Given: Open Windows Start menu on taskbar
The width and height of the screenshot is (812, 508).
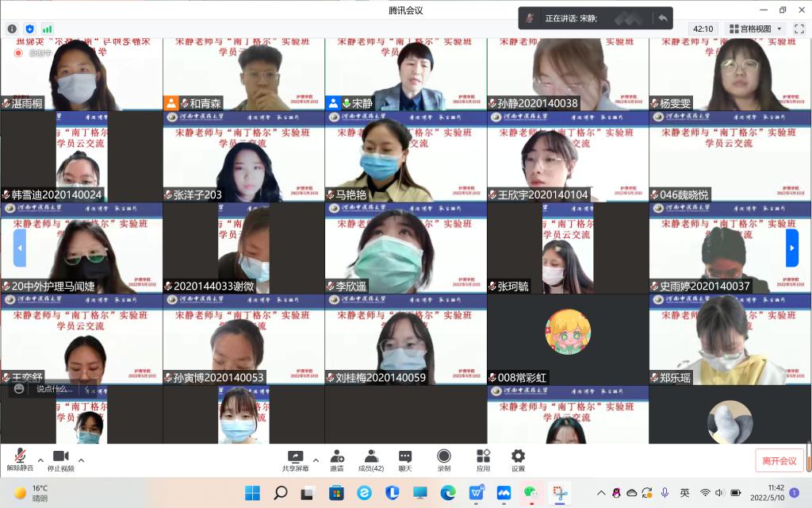Looking at the screenshot, I should coord(252,493).
